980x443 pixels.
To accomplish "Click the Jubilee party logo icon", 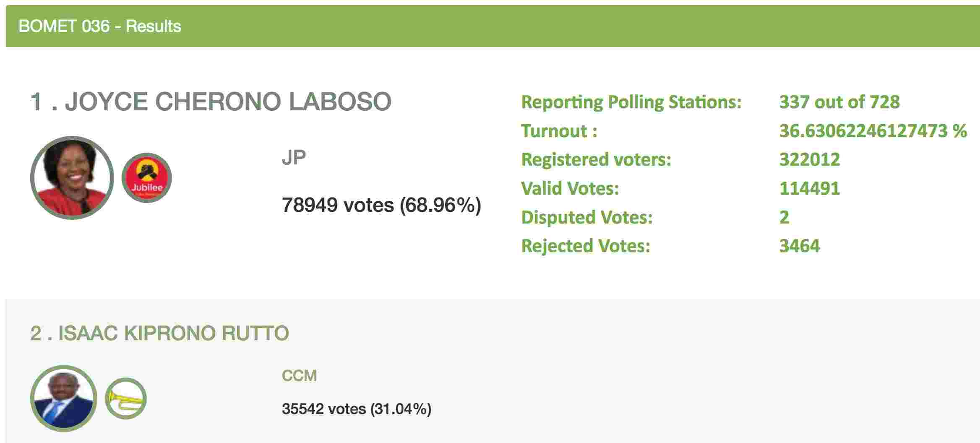I will (x=147, y=177).
